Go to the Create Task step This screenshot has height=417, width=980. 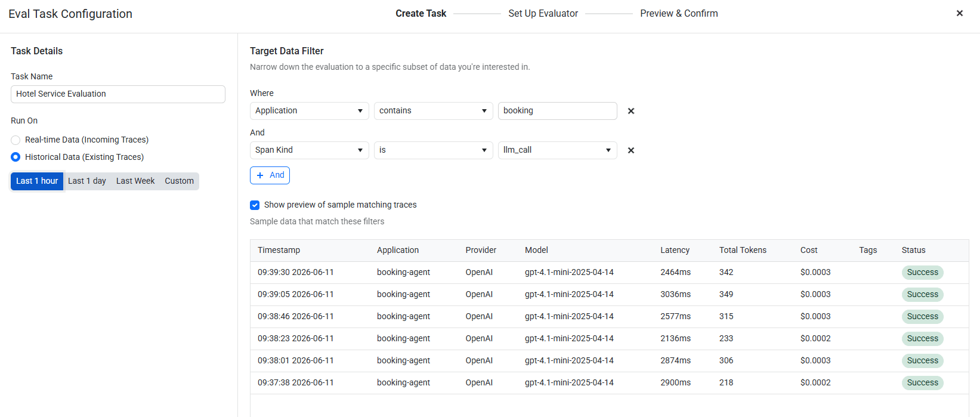coord(421,13)
